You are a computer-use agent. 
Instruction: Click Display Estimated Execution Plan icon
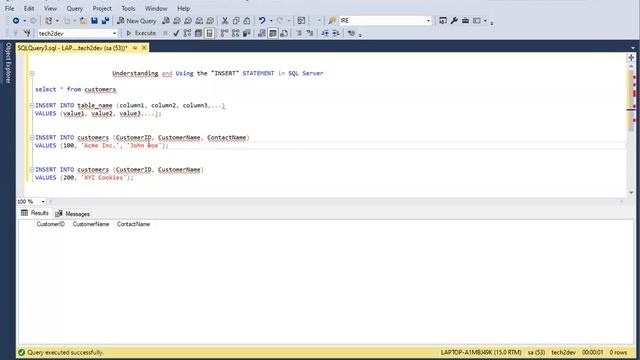click(187, 33)
